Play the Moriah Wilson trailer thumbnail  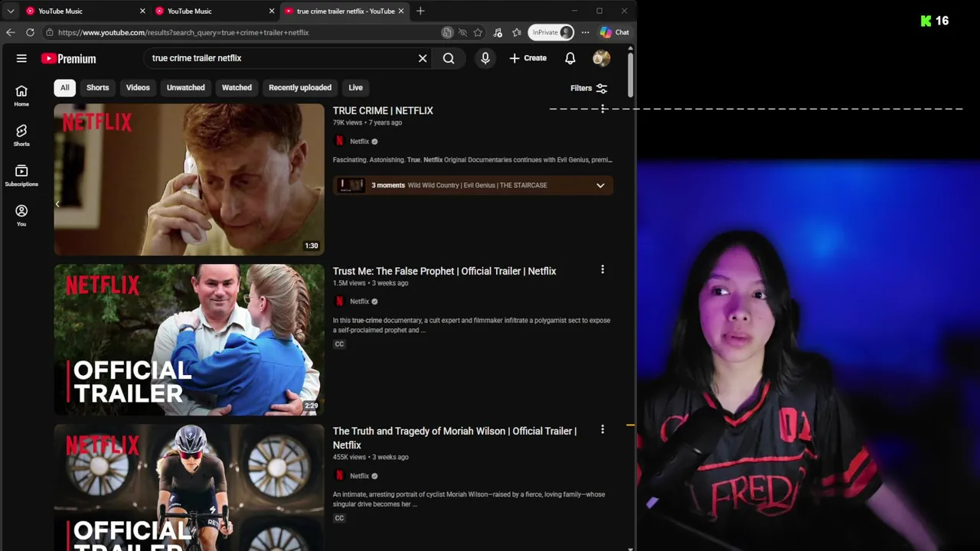pos(189,487)
